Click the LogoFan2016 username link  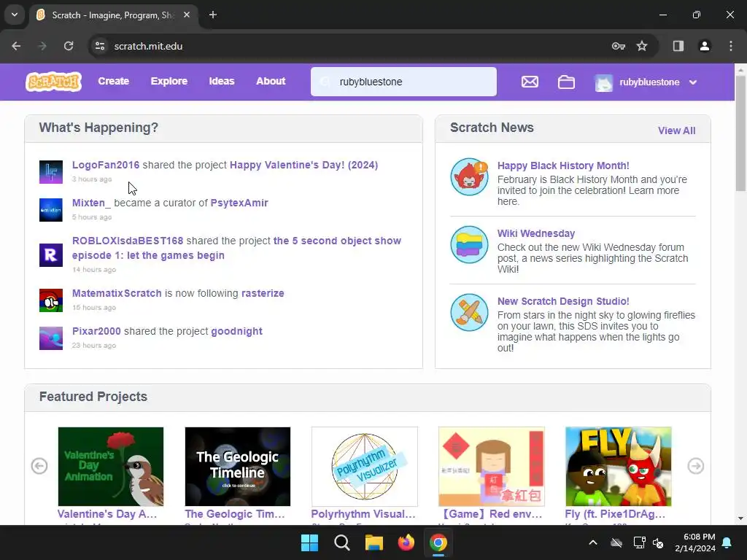[106, 165]
